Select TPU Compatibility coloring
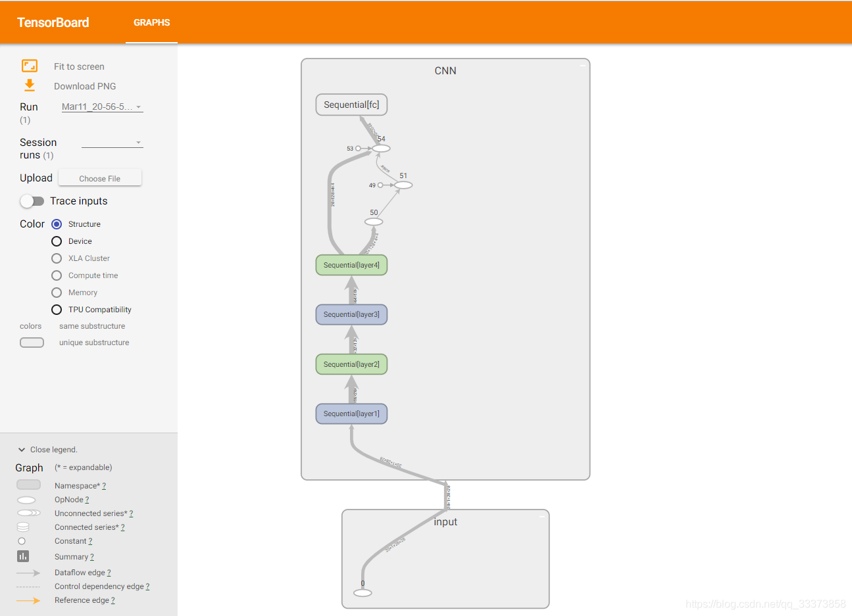This screenshot has width=852, height=616. pos(56,309)
